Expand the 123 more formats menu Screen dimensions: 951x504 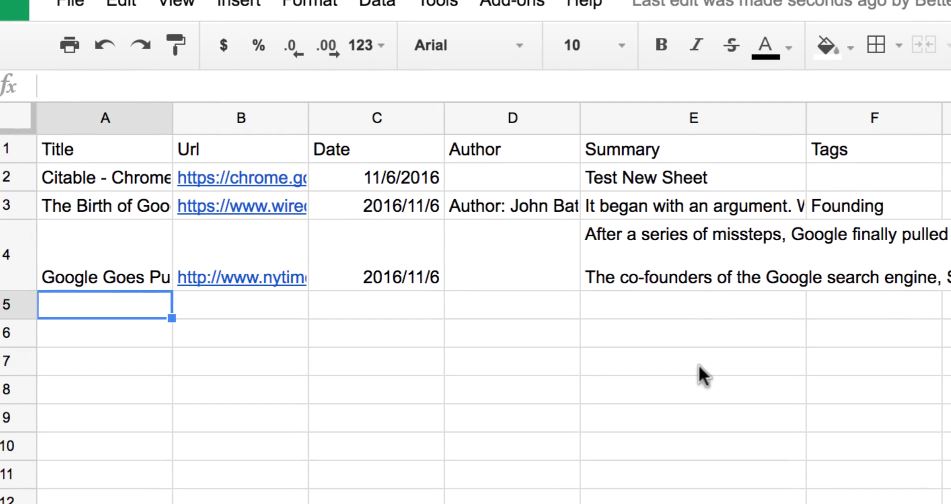pos(366,45)
